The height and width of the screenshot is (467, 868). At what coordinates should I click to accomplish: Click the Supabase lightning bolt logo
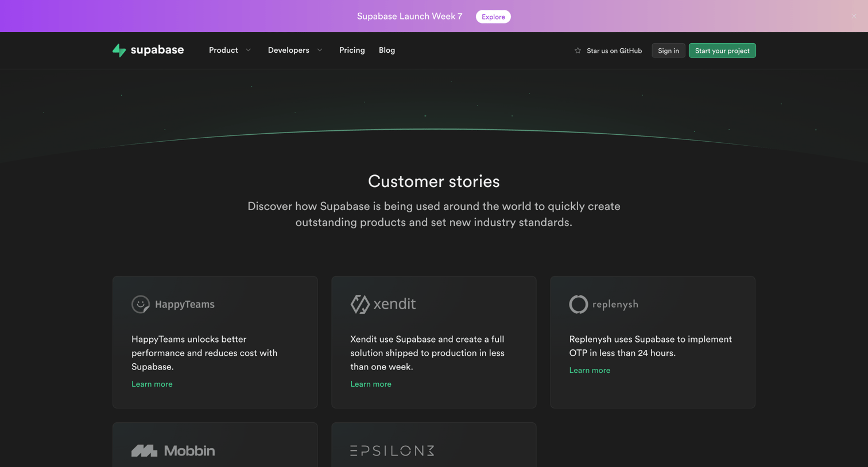point(119,50)
